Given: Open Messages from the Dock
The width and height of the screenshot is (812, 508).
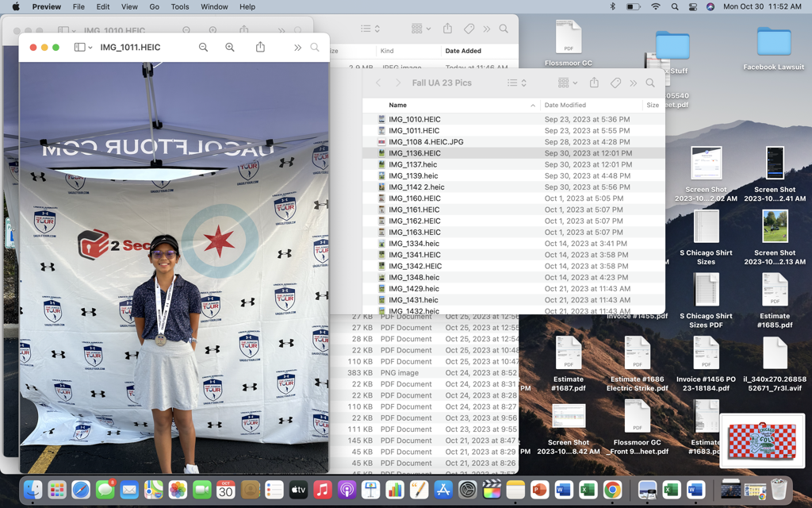Looking at the screenshot, I should point(105,490).
